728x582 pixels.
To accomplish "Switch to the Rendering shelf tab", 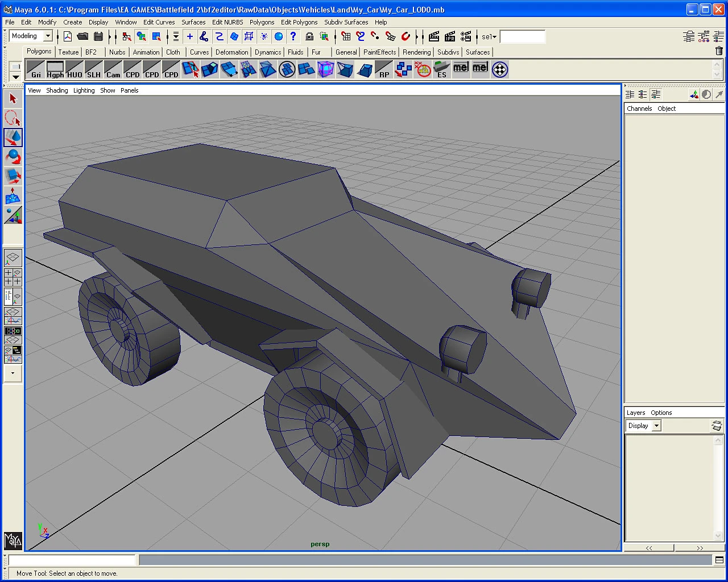I will tap(416, 52).
